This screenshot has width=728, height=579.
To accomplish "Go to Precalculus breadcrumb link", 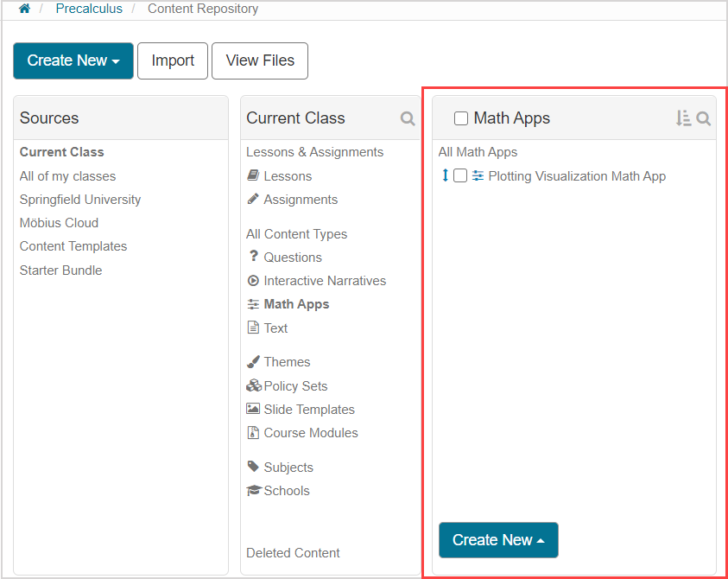I will (89, 9).
